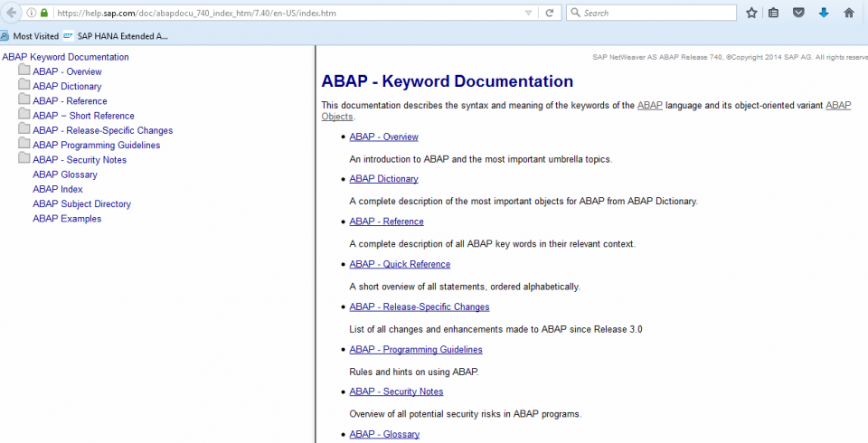Open the ABAP - Quick Reference link

[x=400, y=264]
